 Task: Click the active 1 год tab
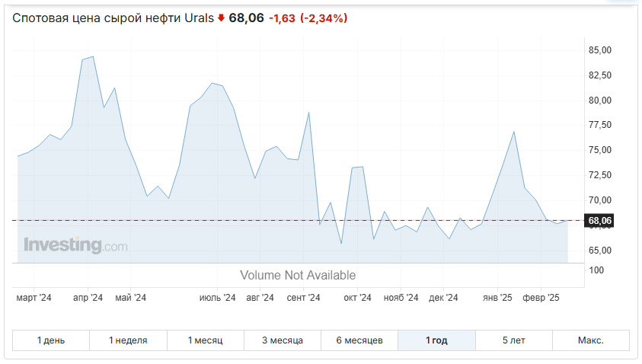pyautogui.click(x=436, y=340)
